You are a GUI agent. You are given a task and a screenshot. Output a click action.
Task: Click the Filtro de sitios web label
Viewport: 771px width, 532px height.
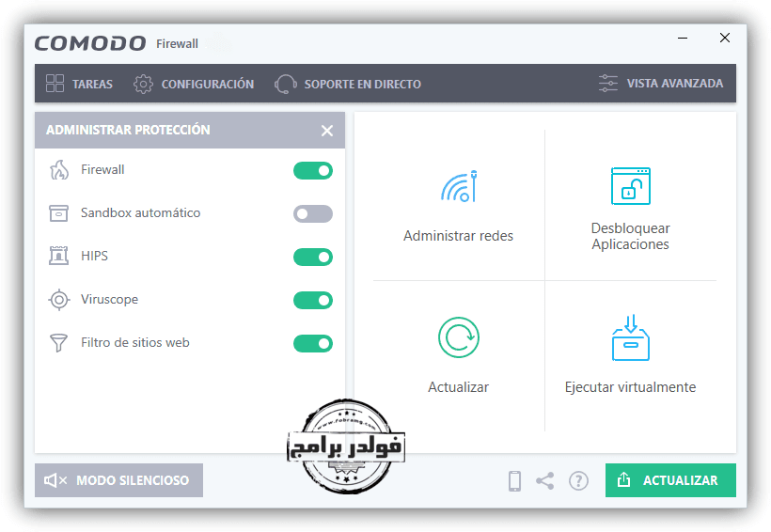click(x=135, y=343)
